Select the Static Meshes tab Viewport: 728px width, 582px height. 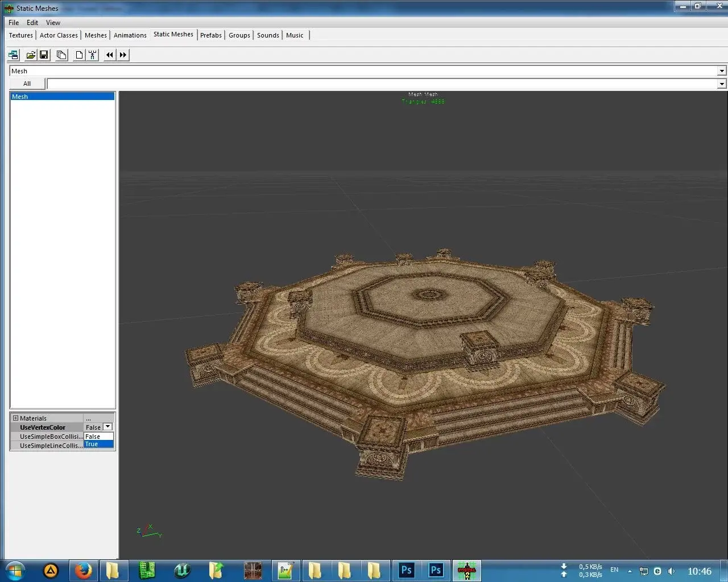[x=173, y=34]
